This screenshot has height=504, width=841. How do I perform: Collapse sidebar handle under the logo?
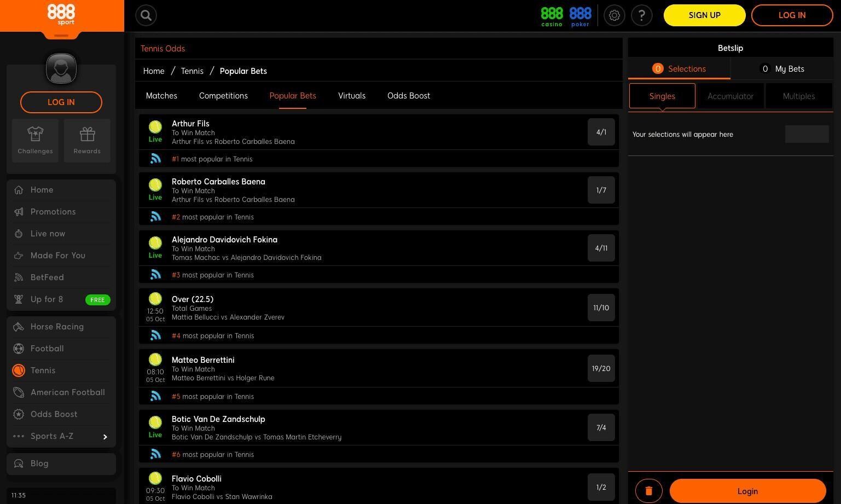click(x=61, y=36)
